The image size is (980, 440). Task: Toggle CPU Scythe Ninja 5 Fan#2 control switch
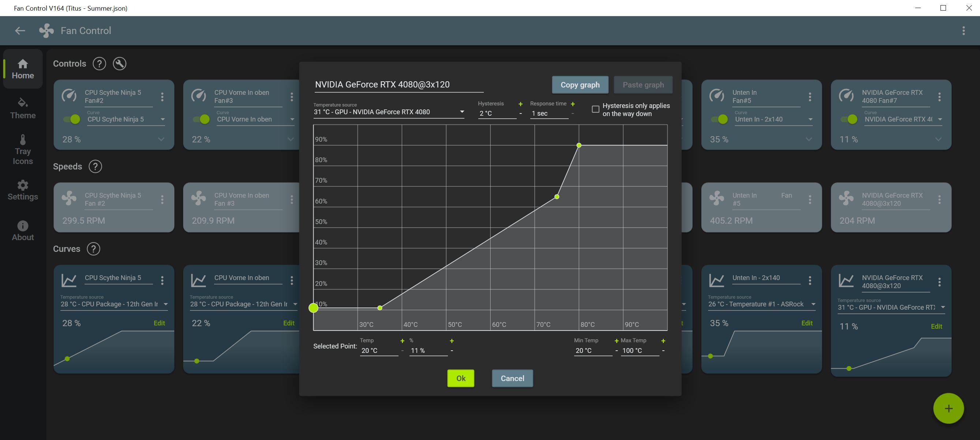(71, 119)
